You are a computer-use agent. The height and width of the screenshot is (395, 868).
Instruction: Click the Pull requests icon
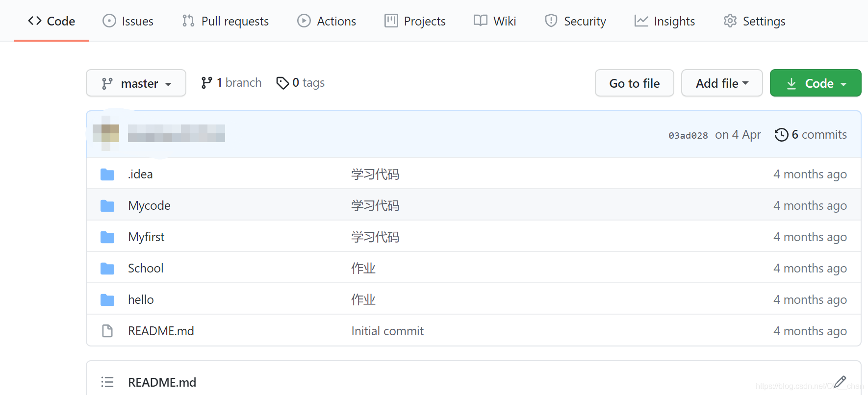point(188,21)
